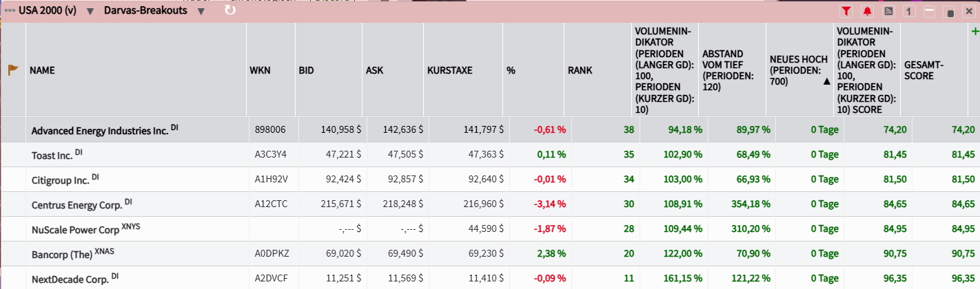Click Abstand vom Tief 354,18 %
Screen dimensions: 980x289
pyautogui.click(x=752, y=204)
